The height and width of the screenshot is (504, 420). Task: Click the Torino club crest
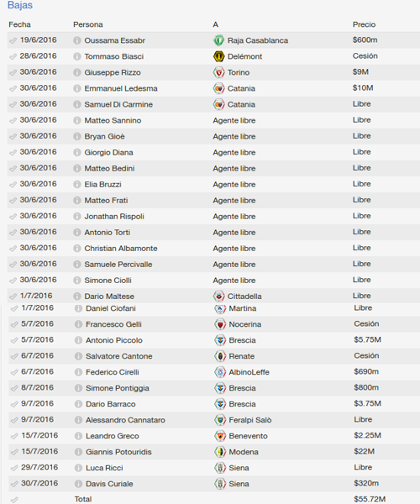[219, 72]
